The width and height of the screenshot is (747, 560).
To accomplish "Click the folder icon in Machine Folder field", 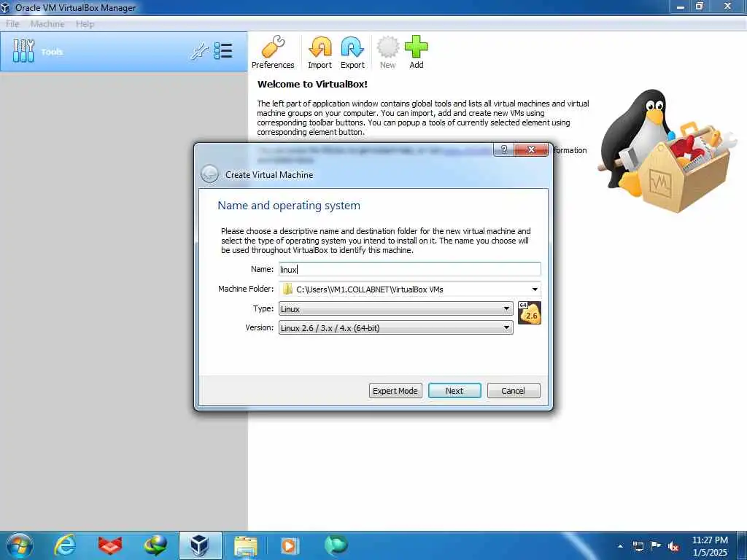I will [x=287, y=289].
